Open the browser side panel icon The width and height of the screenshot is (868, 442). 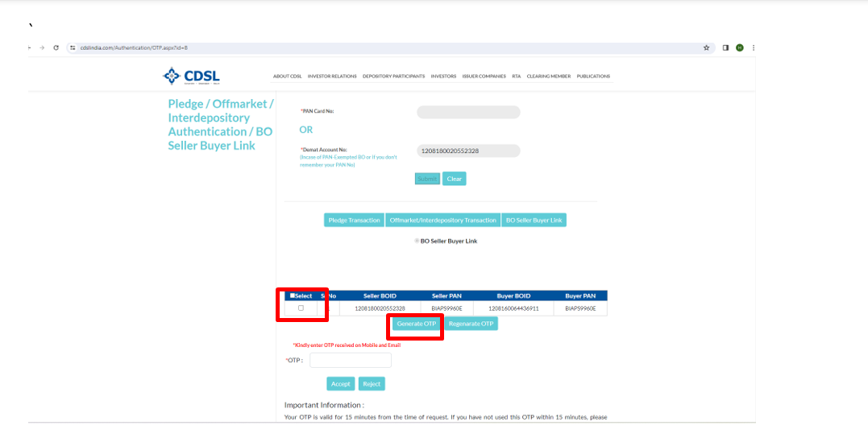pos(725,48)
